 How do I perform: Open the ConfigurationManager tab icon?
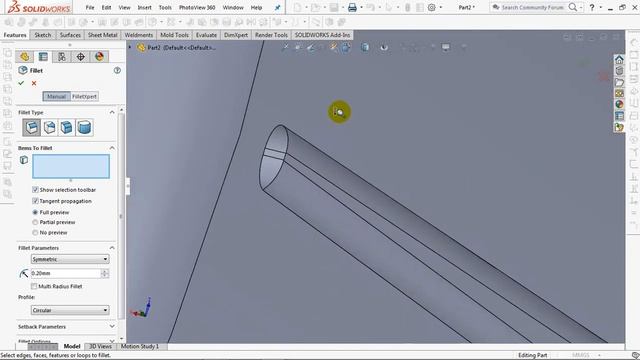coord(62,57)
